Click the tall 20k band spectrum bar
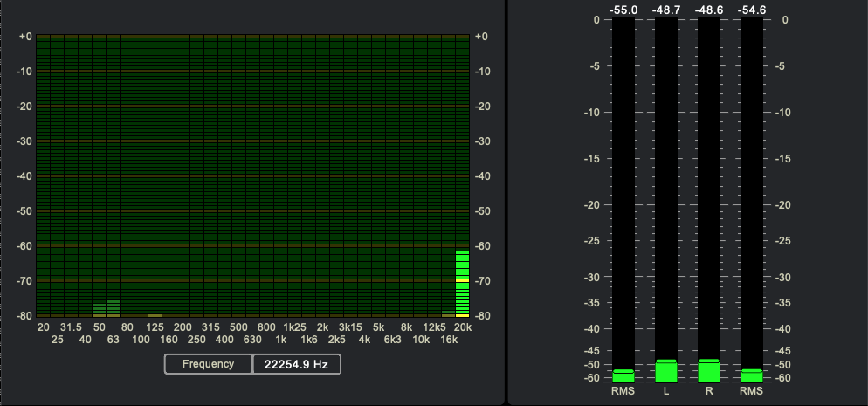Viewport: 868px width, 406px height. [462, 283]
